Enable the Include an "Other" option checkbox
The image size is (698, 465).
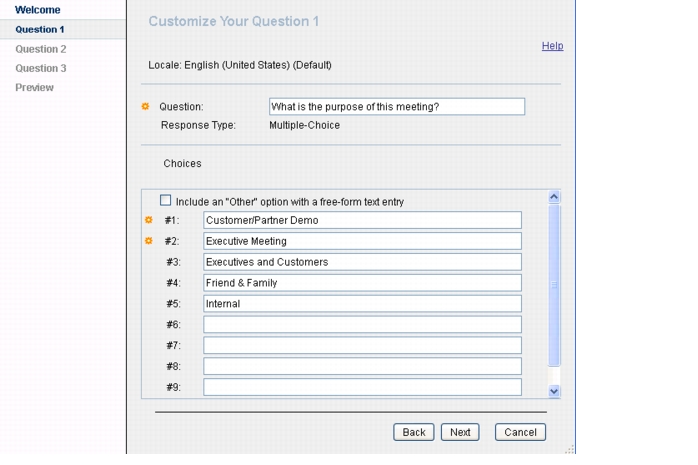(166, 200)
